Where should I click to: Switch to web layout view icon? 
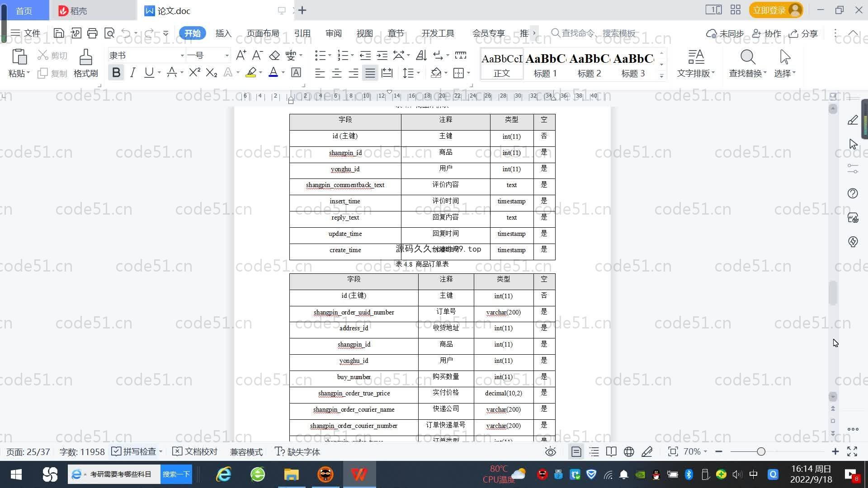coord(629,451)
